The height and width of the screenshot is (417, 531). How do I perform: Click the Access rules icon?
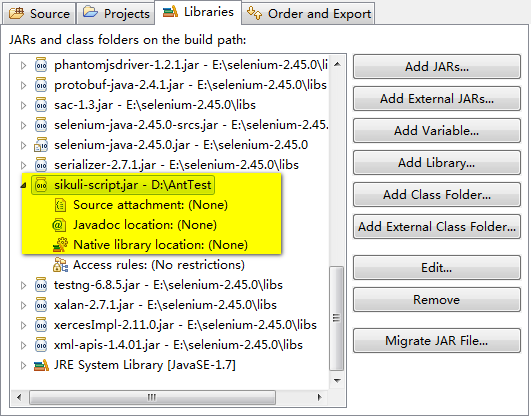pos(60,265)
